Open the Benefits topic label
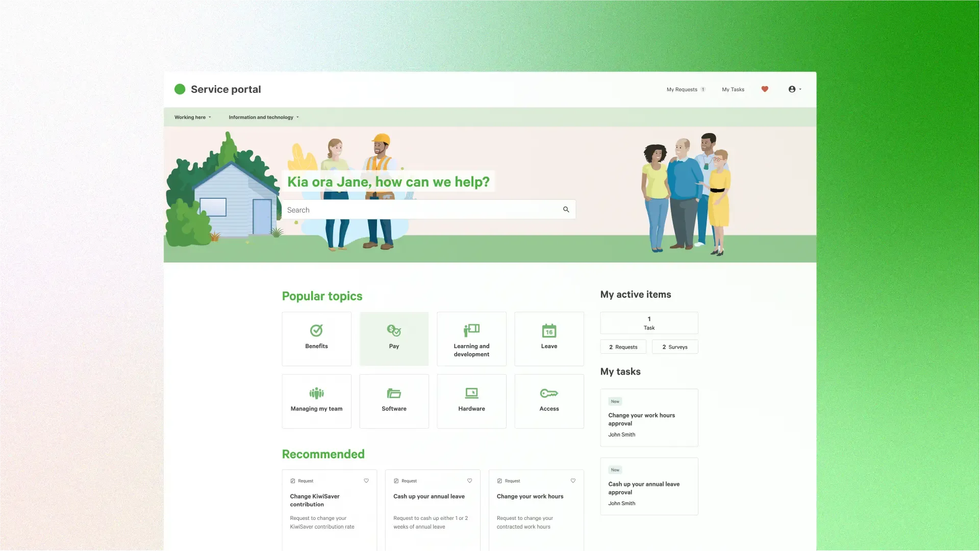The image size is (980, 551). [x=316, y=346]
